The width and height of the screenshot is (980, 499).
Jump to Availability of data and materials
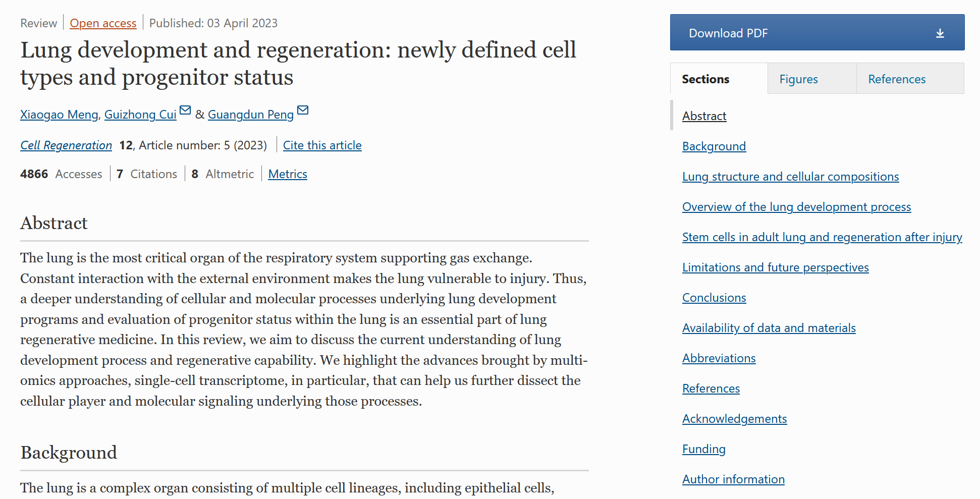[x=769, y=328]
